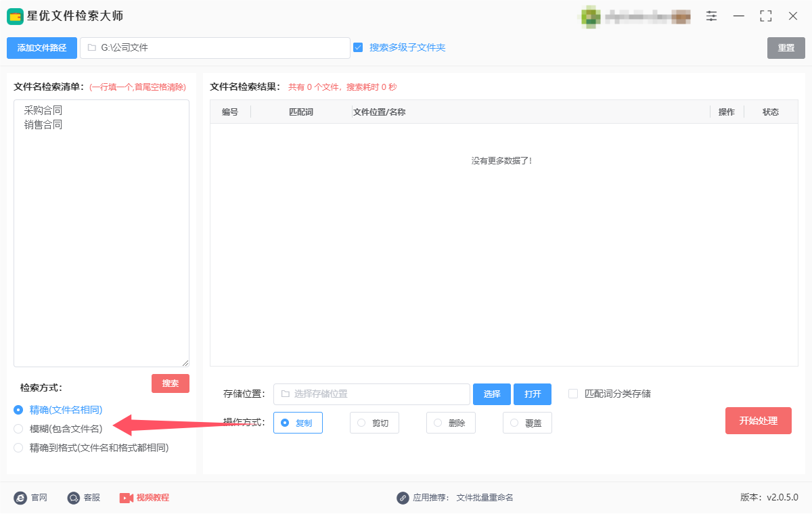Click the 选择 storage location button
The height and width of the screenshot is (514, 812).
coord(492,394)
